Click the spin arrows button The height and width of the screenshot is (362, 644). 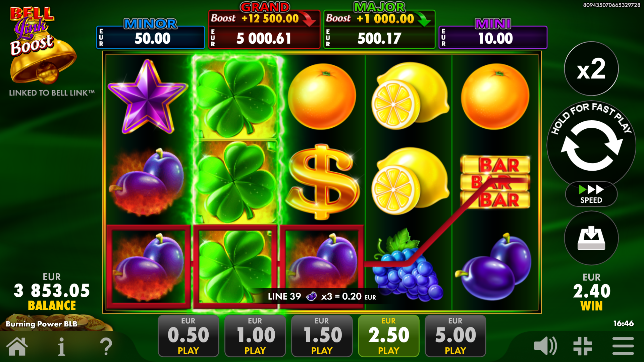click(591, 145)
